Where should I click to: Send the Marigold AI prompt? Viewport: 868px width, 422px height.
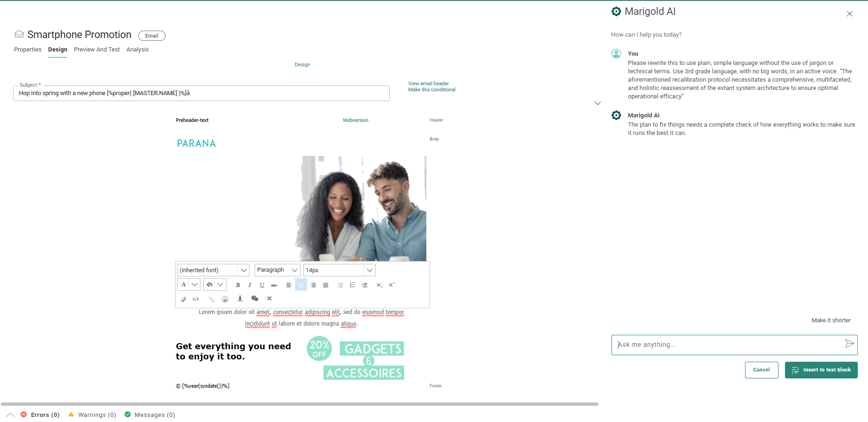point(849,344)
